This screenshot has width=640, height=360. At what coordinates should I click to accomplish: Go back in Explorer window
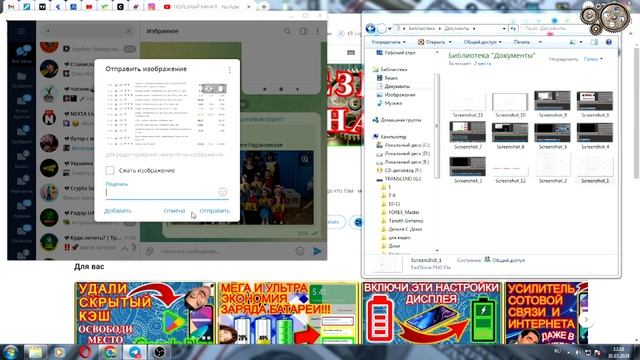click(371, 29)
